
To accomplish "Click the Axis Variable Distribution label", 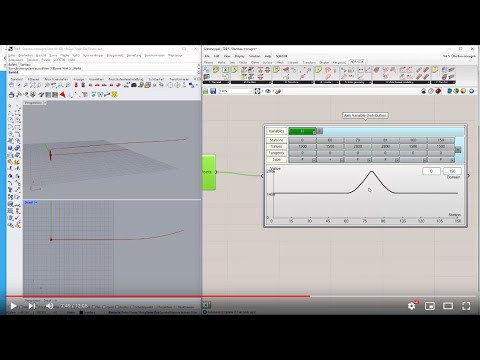I will [x=365, y=115].
